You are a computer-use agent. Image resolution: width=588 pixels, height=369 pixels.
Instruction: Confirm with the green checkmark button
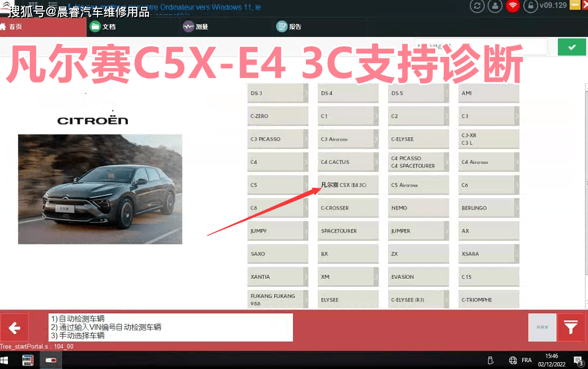572,47
